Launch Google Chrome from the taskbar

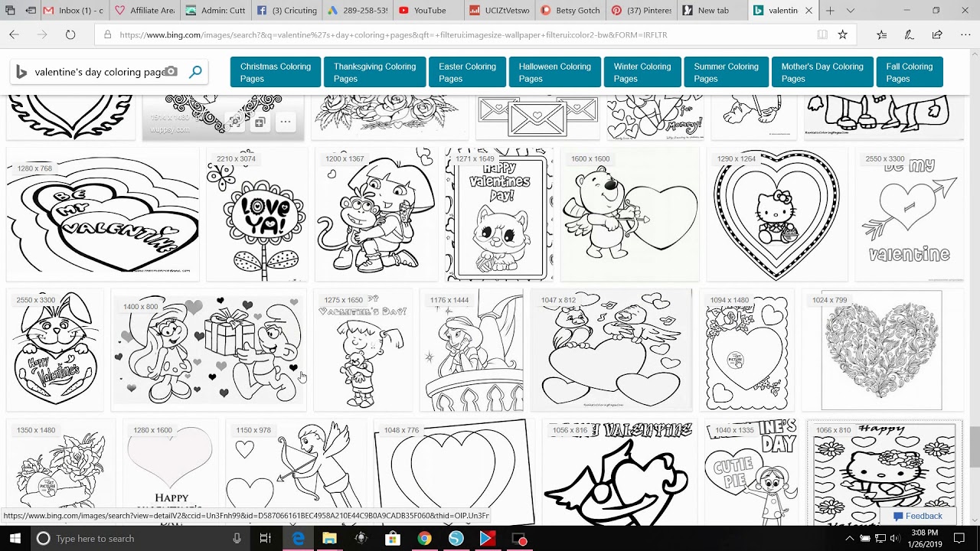tap(423, 539)
